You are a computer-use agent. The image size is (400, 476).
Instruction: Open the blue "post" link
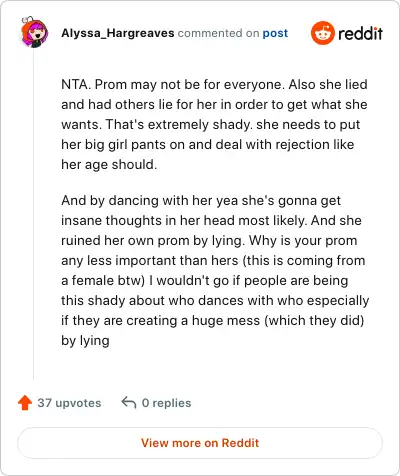click(275, 33)
